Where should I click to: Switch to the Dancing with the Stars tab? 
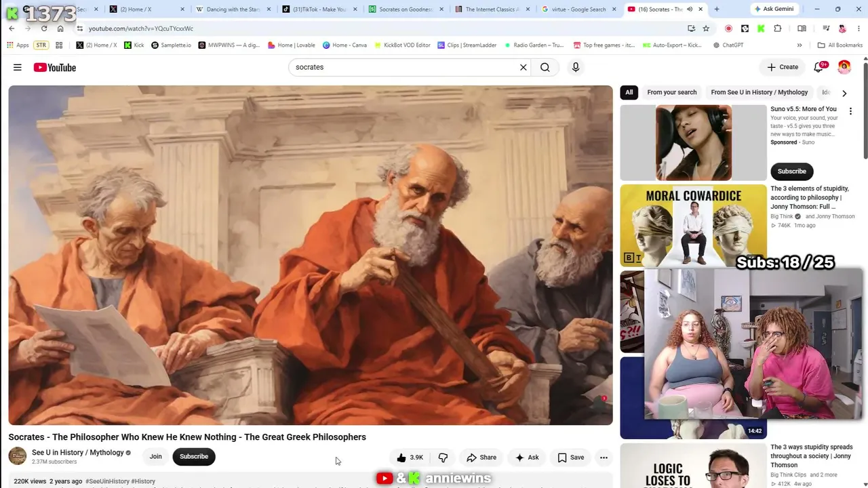point(231,9)
